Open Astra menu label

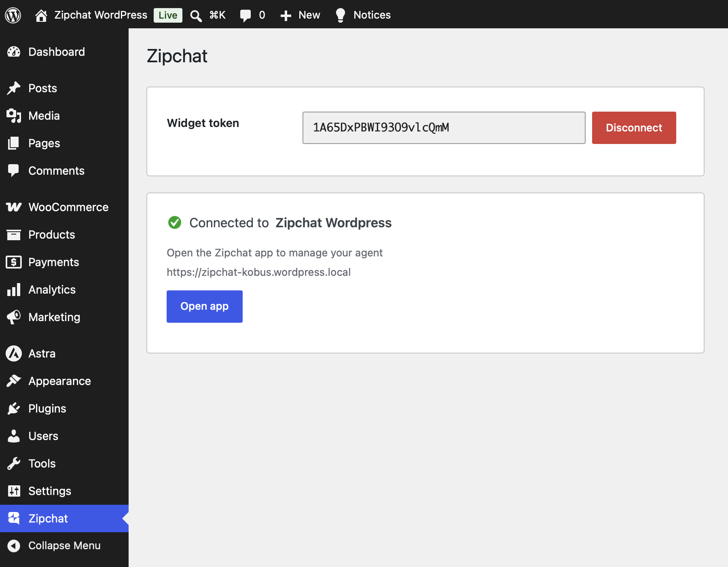coord(42,353)
